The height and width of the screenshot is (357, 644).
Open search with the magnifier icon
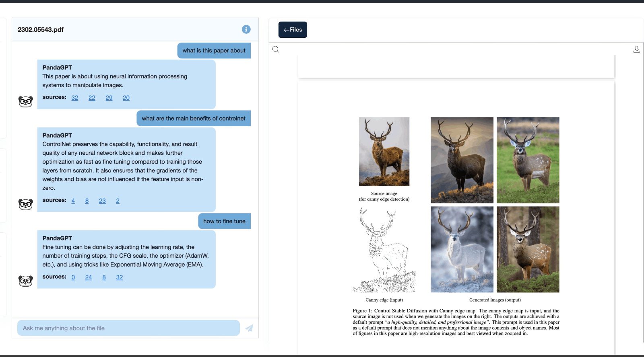(x=276, y=49)
